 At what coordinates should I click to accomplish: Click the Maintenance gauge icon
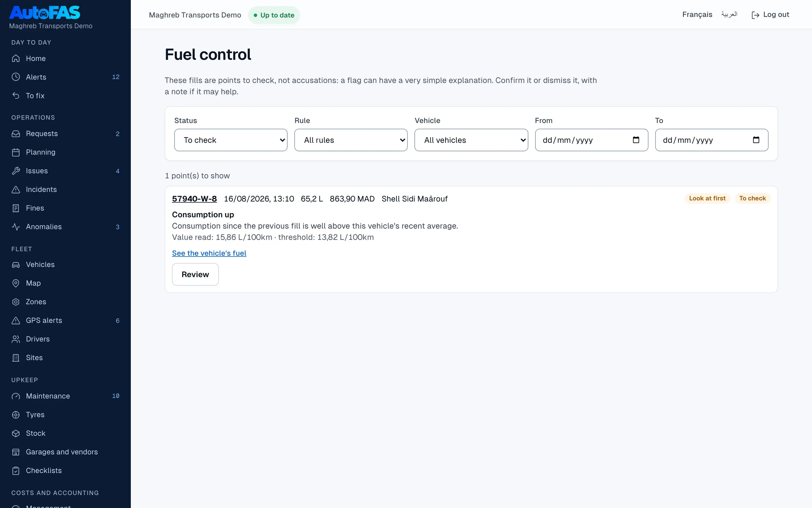click(16, 396)
